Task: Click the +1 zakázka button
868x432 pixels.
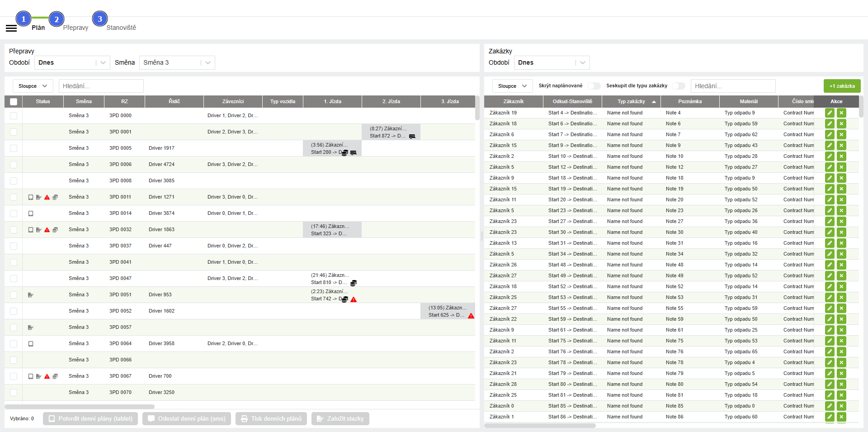Action: coord(842,86)
